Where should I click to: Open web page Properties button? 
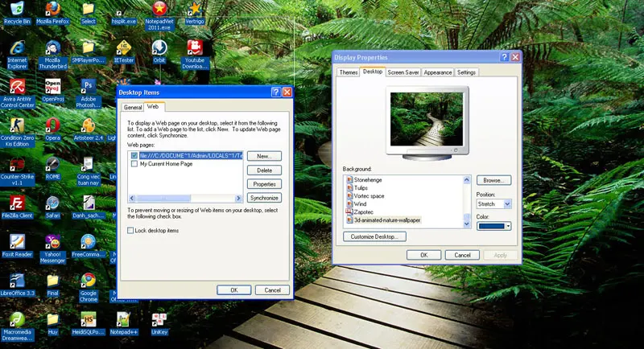tap(264, 184)
